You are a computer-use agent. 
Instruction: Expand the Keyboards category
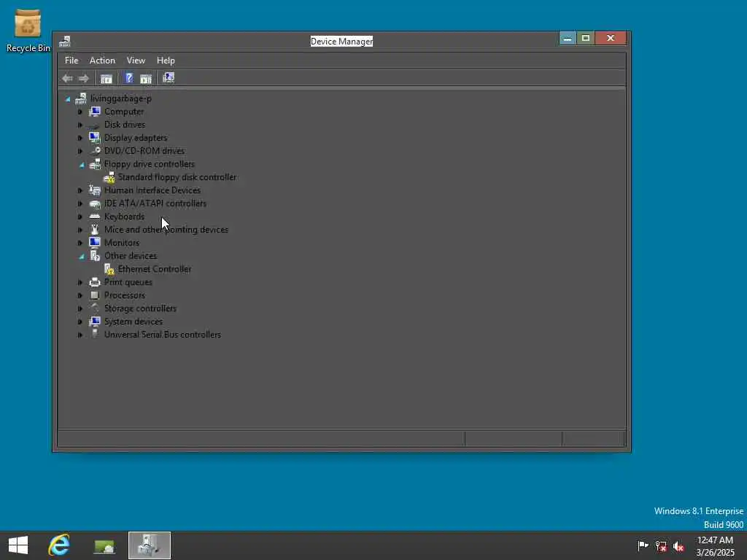80,217
